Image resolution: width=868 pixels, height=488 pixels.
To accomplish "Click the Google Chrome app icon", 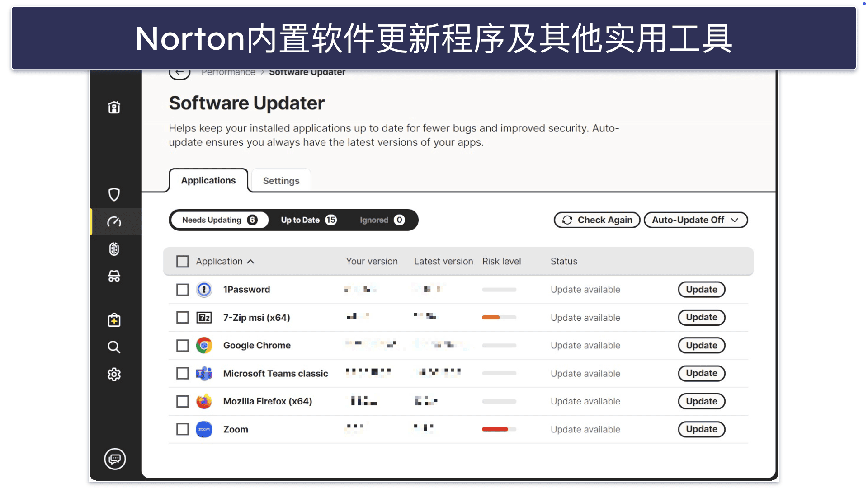I will pyautogui.click(x=204, y=346).
